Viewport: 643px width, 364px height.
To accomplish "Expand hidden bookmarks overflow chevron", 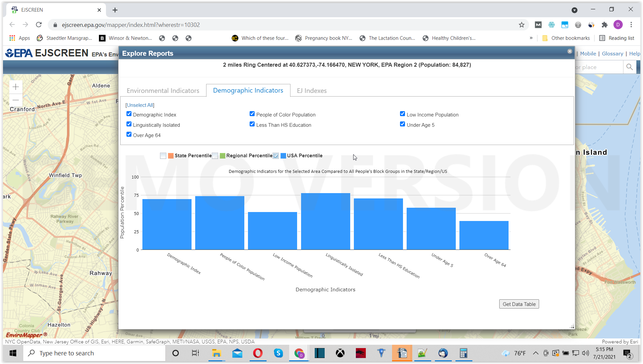I will coord(531,38).
